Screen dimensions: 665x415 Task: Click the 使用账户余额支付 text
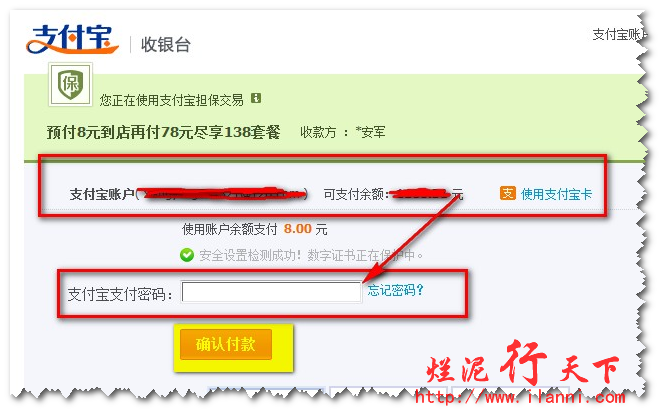229,229
